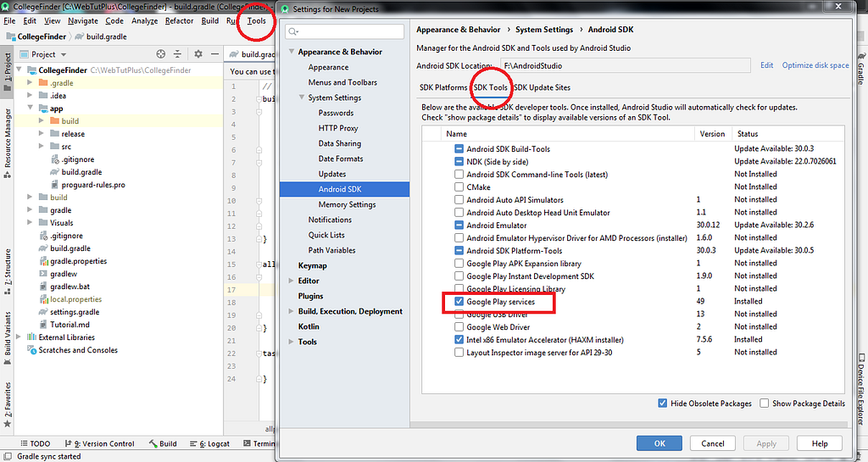
Task: Click Edit link for SDK location
Action: (x=766, y=65)
